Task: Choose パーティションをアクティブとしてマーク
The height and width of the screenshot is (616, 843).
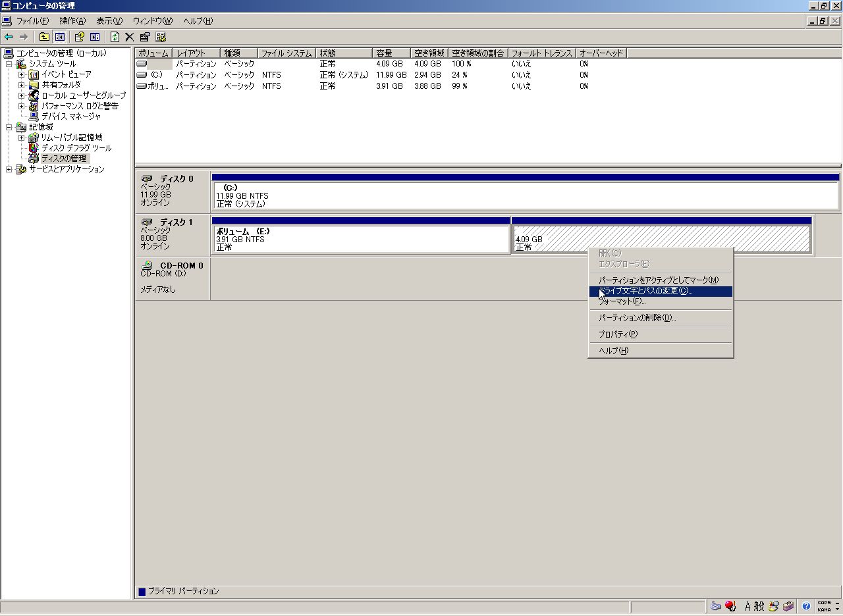Action: click(661, 280)
